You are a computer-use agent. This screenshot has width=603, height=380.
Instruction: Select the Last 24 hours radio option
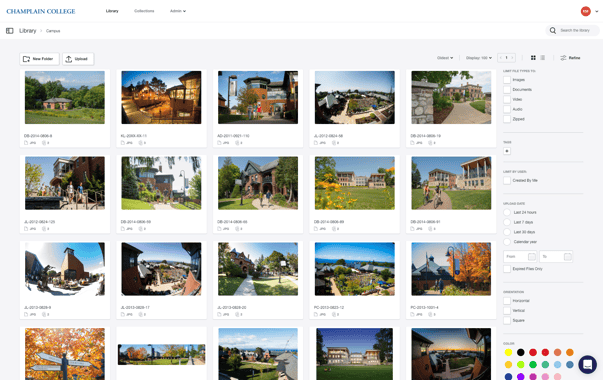click(x=507, y=212)
